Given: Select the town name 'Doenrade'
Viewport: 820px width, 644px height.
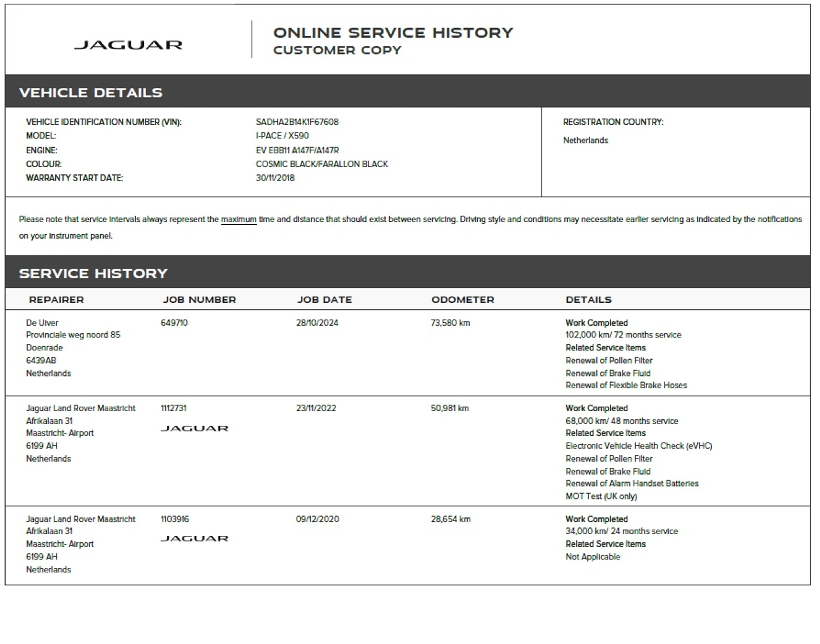Looking at the screenshot, I should [44, 348].
